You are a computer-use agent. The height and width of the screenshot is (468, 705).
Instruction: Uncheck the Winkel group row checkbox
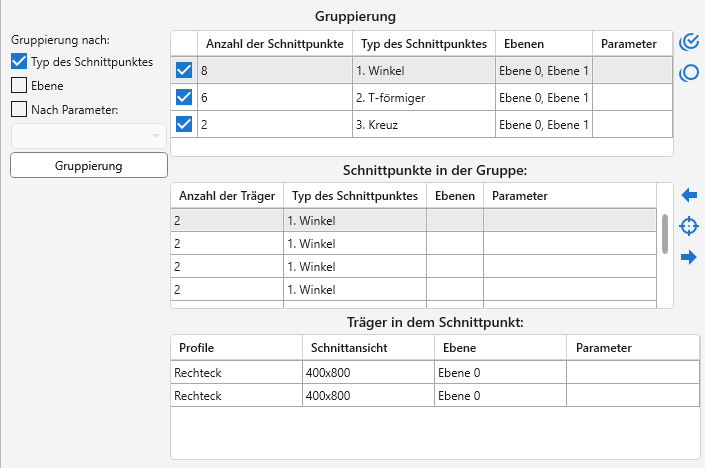click(x=184, y=71)
